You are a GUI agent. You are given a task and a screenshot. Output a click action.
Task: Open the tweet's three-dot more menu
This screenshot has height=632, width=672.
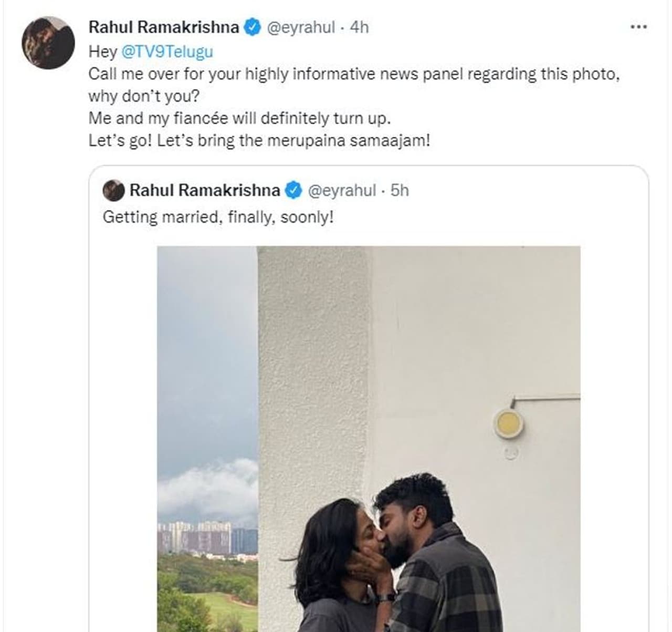click(x=638, y=27)
